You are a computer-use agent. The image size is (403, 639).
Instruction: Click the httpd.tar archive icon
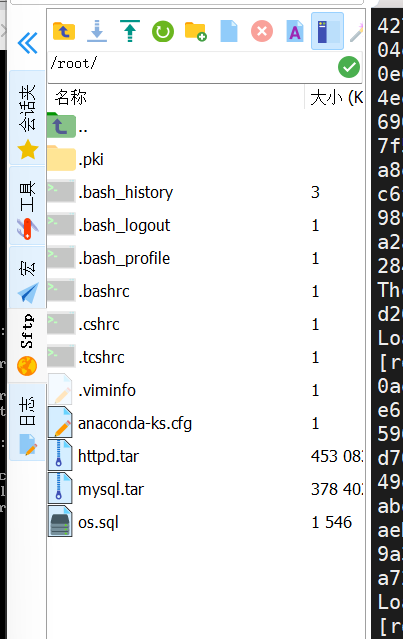pos(60,455)
